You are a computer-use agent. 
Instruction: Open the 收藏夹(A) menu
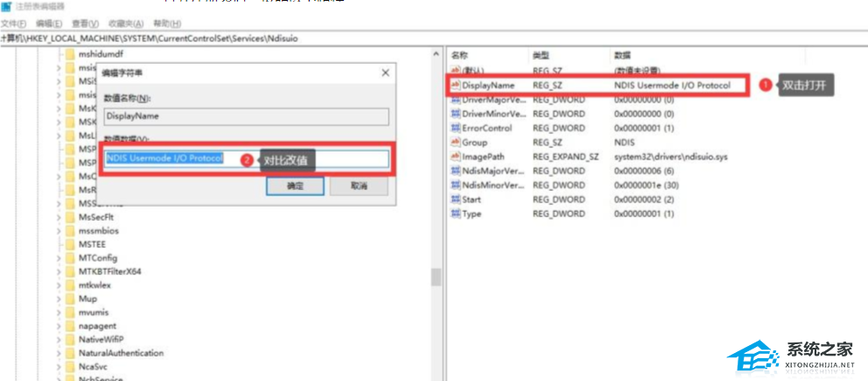click(126, 24)
